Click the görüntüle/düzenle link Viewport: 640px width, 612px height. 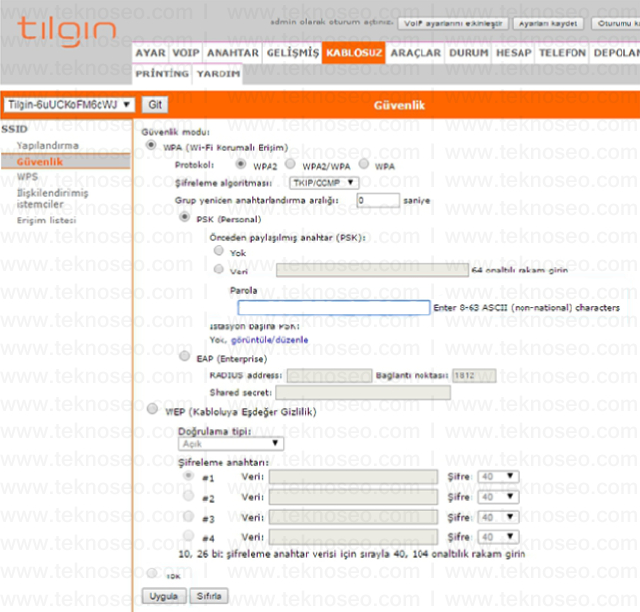(269, 340)
